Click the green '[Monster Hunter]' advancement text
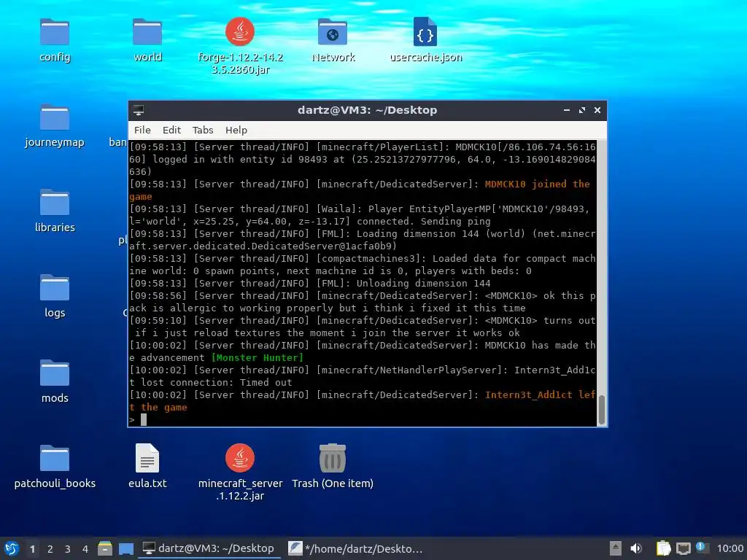Image resolution: width=747 pixels, height=560 pixels. pos(257,357)
